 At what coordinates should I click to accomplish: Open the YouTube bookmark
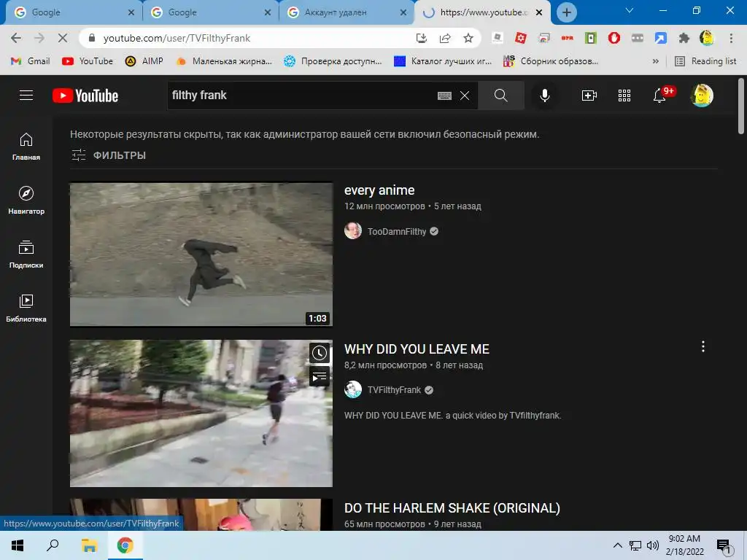coord(88,61)
